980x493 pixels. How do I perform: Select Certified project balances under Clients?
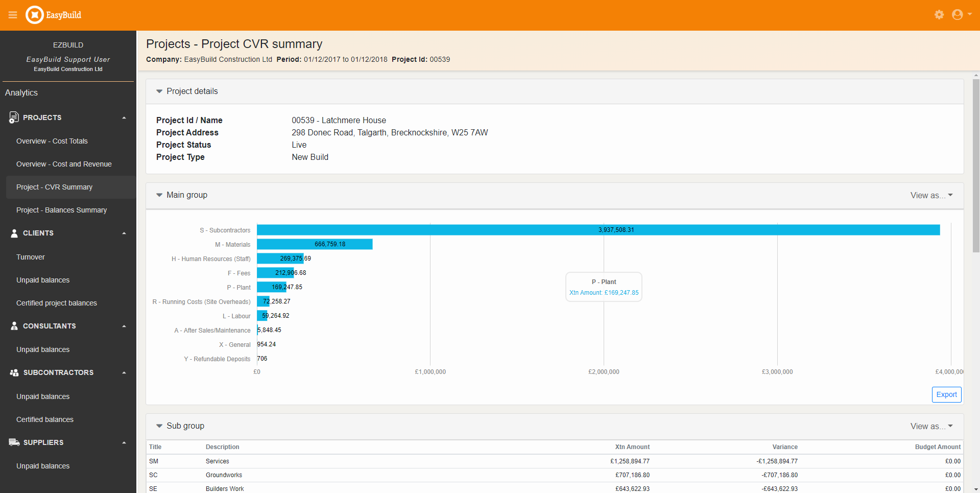(x=57, y=303)
